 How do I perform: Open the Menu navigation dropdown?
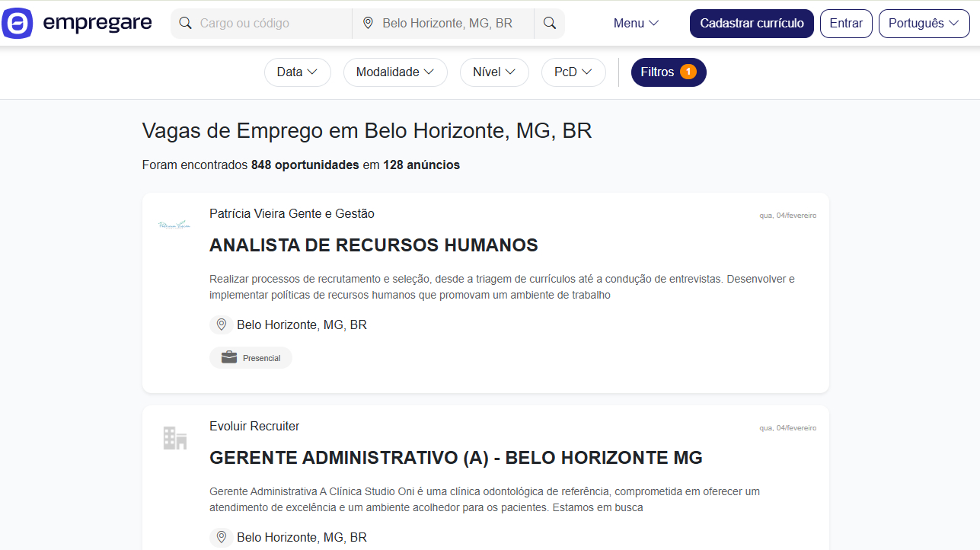tap(636, 24)
